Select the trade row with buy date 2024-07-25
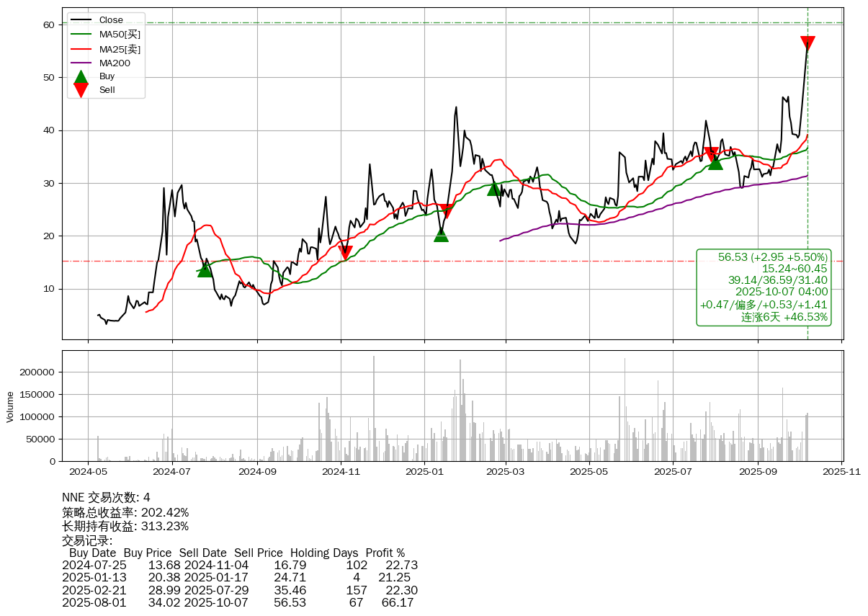Screen dimensions: 868x616 (x=239, y=566)
